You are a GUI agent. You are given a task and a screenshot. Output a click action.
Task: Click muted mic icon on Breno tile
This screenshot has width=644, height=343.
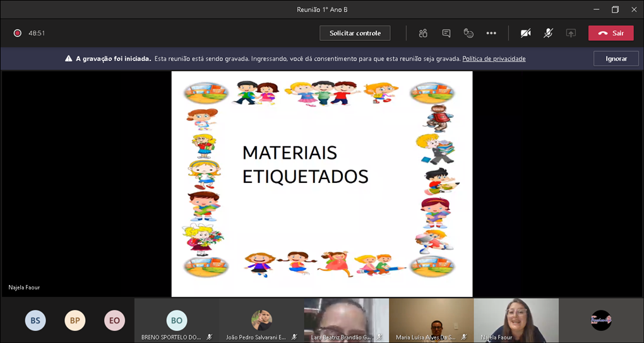[x=210, y=337]
